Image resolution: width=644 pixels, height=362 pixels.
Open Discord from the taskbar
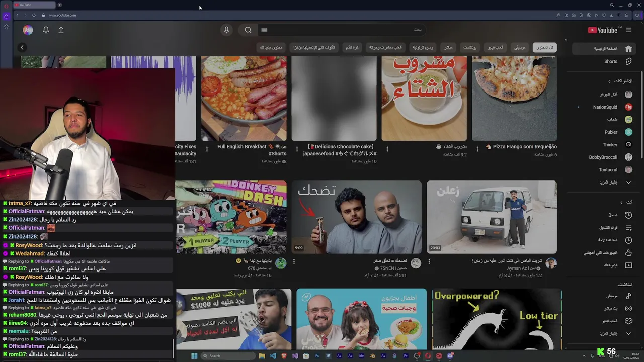coord(450,356)
